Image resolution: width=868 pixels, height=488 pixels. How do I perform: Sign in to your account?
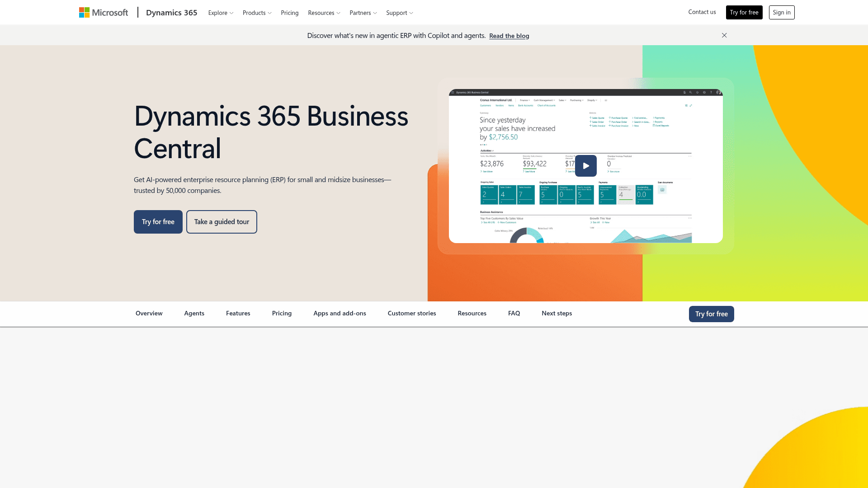tap(782, 12)
